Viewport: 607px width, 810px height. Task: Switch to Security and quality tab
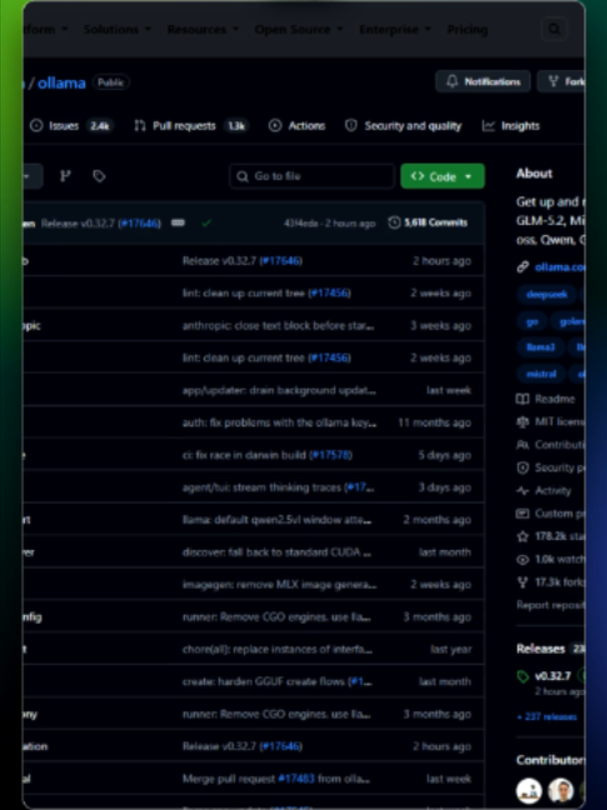pyautogui.click(x=403, y=126)
